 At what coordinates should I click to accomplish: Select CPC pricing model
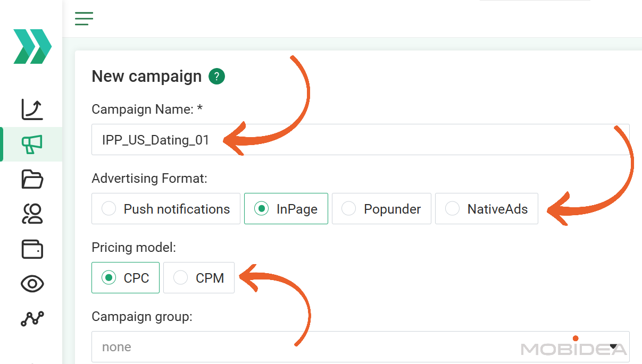(126, 277)
